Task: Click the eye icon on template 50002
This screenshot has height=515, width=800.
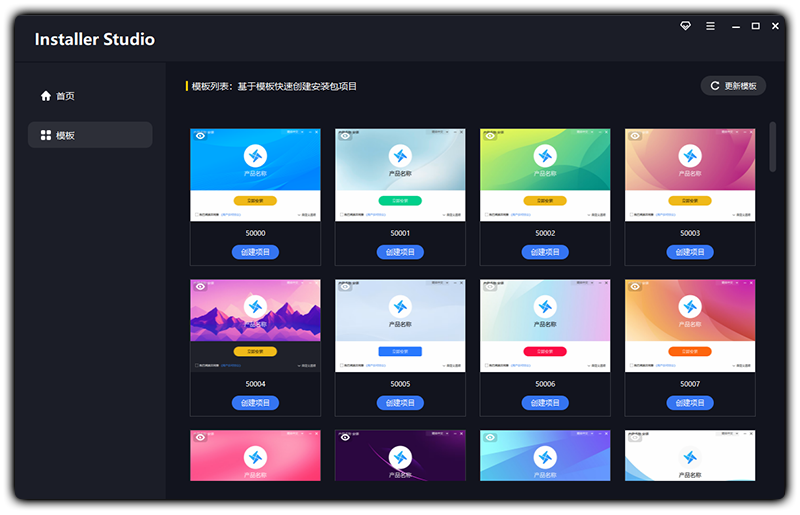Action: tap(490, 135)
